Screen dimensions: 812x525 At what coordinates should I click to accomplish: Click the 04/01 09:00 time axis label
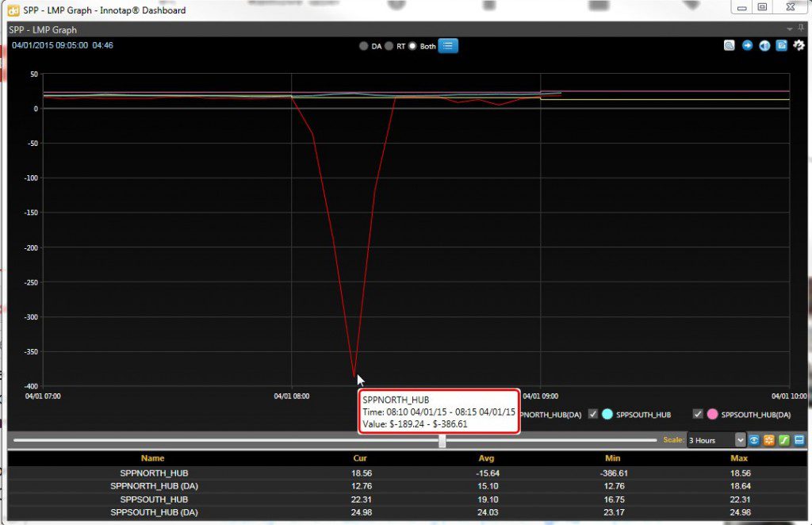click(x=541, y=396)
